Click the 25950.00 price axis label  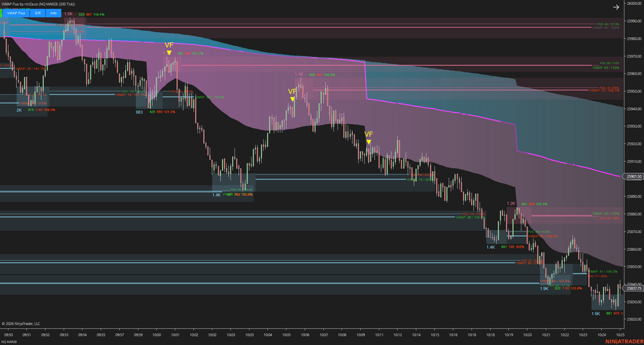pyautogui.click(x=635, y=92)
